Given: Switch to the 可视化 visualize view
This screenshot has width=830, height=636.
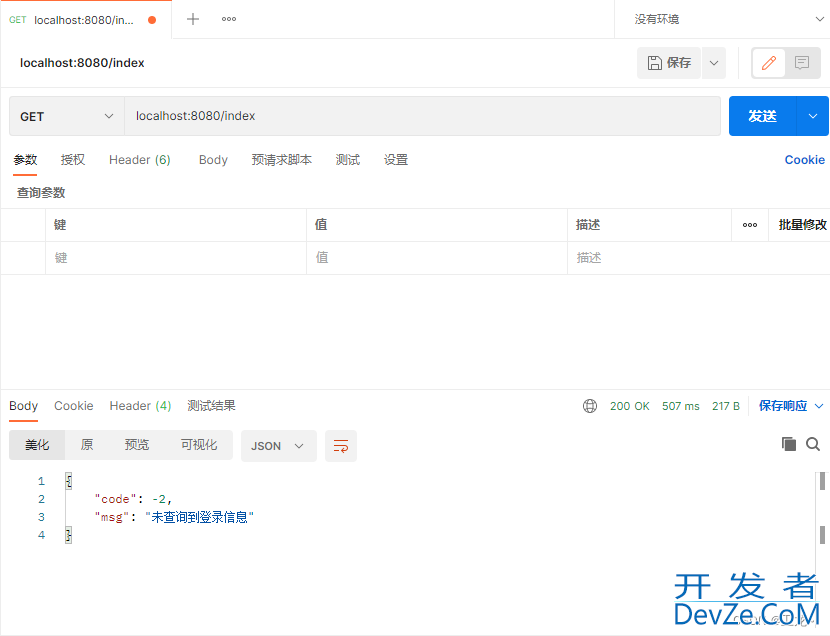Looking at the screenshot, I should [199, 445].
